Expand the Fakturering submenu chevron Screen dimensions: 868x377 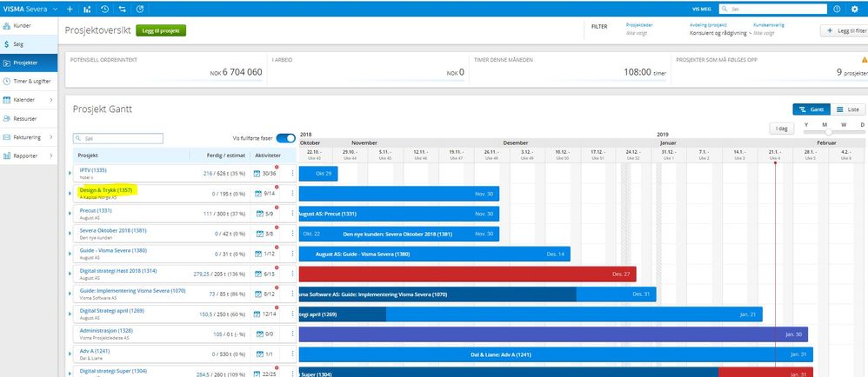pyautogui.click(x=51, y=137)
